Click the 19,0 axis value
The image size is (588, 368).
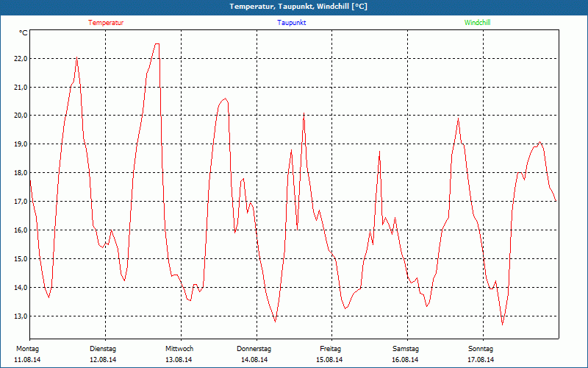tap(21, 144)
